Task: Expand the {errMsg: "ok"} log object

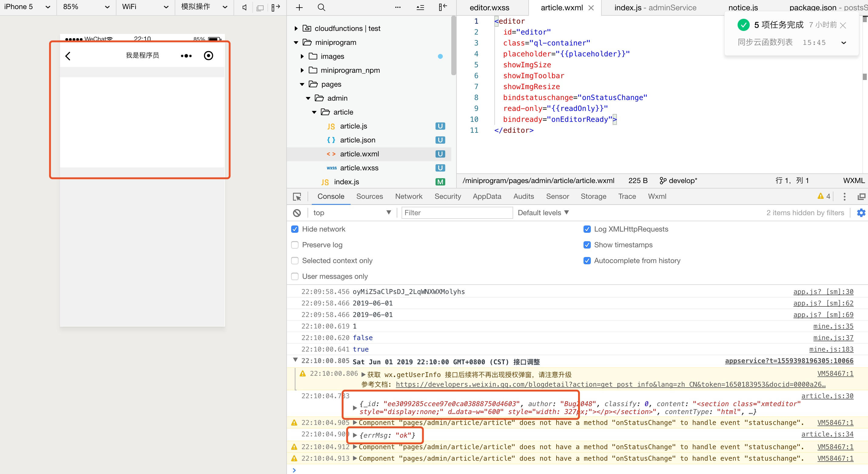Action: pyautogui.click(x=355, y=435)
